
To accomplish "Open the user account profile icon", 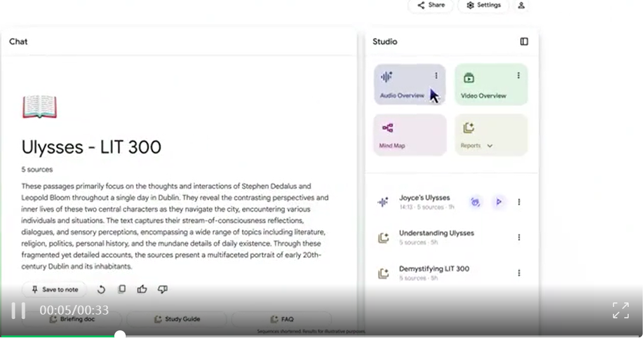I will click(x=521, y=5).
